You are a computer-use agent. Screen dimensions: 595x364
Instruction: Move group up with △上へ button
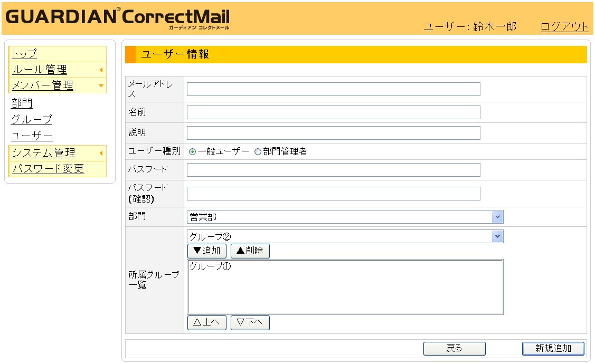click(207, 323)
